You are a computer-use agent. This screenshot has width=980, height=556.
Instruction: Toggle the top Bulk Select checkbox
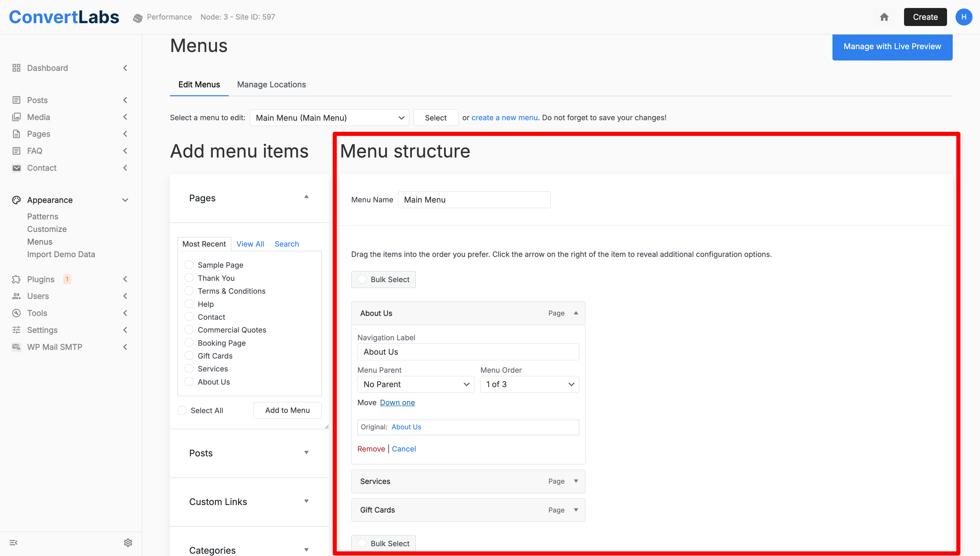[x=362, y=280]
